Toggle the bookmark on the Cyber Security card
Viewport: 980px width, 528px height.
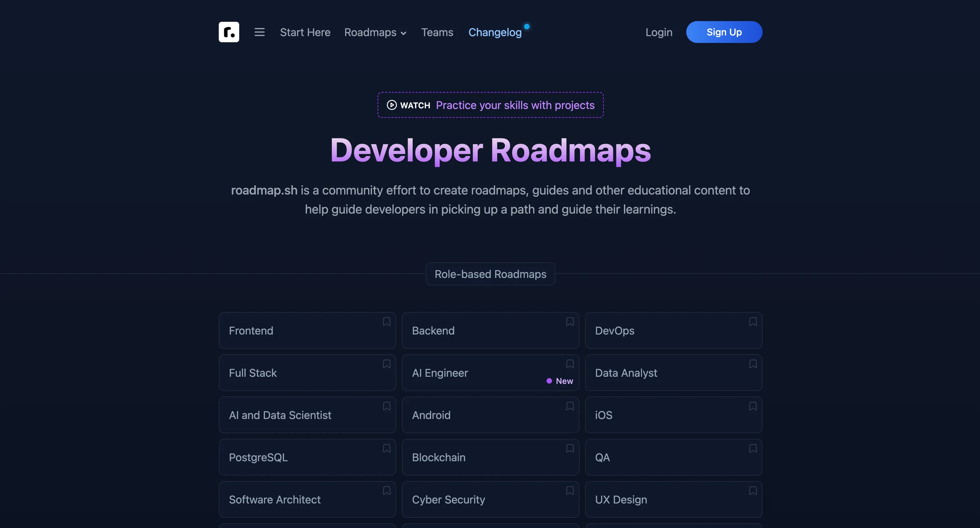569,491
